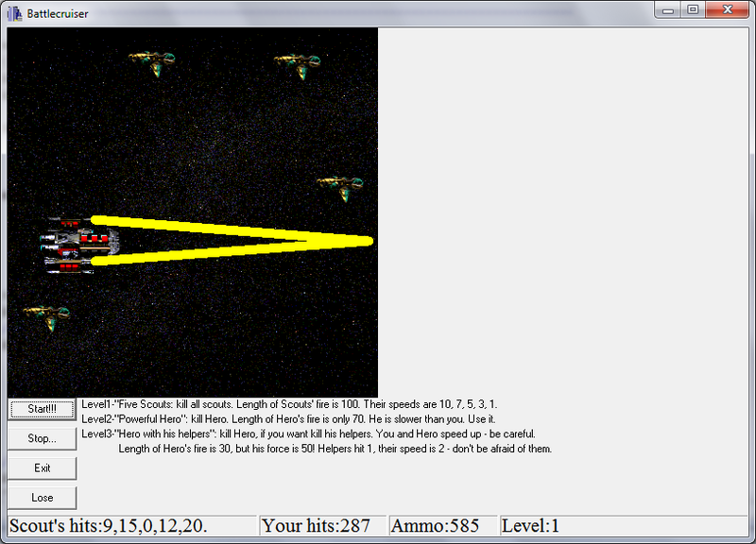
Task: Click the Start!!! button
Action: point(42,409)
